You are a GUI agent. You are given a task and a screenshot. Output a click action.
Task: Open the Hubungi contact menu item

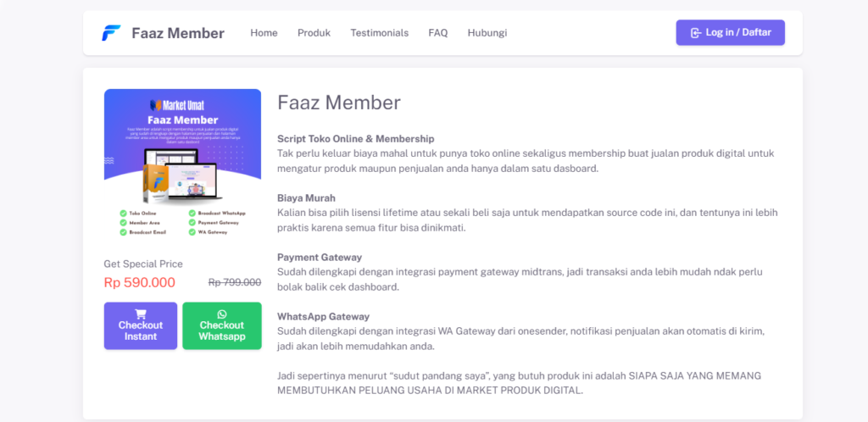[487, 33]
